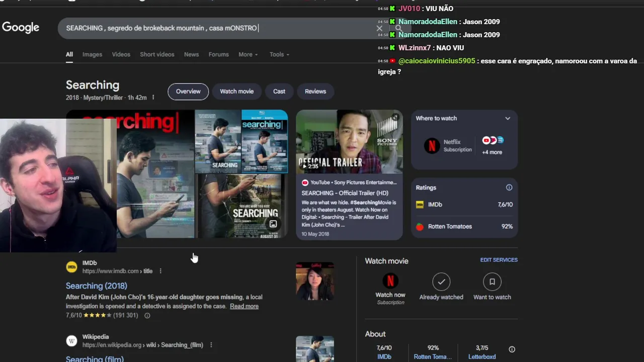
Task: Open SEARCHING - Official Trailer (HD) title
Action: pyautogui.click(x=345, y=193)
